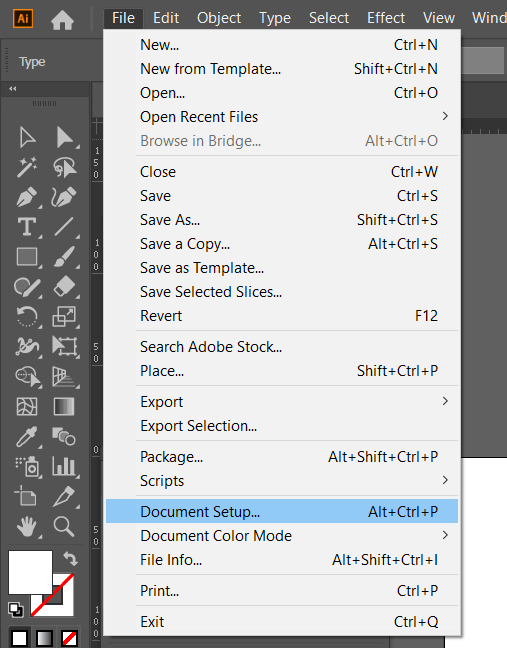Open the Edit menu

click(x=166, y=18)
